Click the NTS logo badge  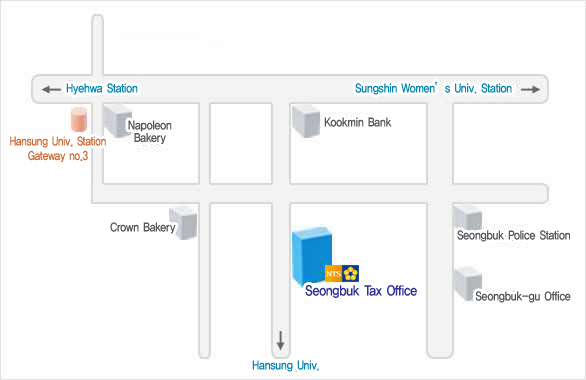[x=342, y=273]
